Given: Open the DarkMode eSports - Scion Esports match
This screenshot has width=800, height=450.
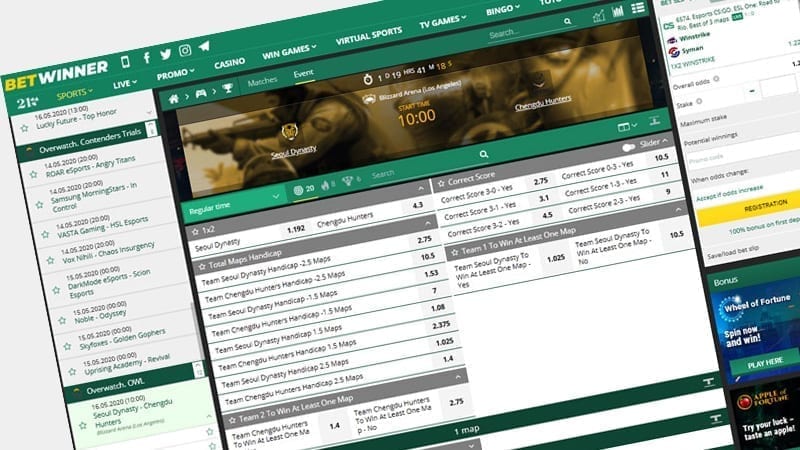Looking at the screenshot, I should (x=110, y=282).
